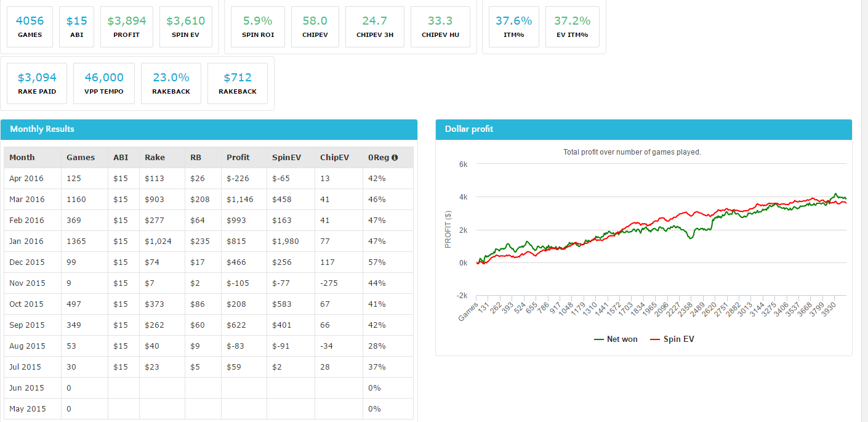Image resolution: width=868 pixels, height=422 pixels.
Task: Click the PROFIT ($) axis label
Action: pyautogui.click(x=448, y=230)
